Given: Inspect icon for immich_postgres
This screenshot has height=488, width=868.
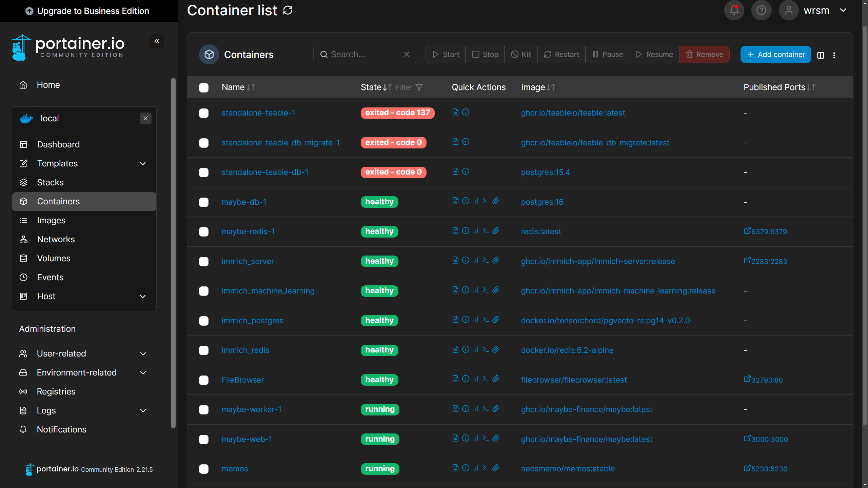Looking at the screenshot, I should pos(466,320).
